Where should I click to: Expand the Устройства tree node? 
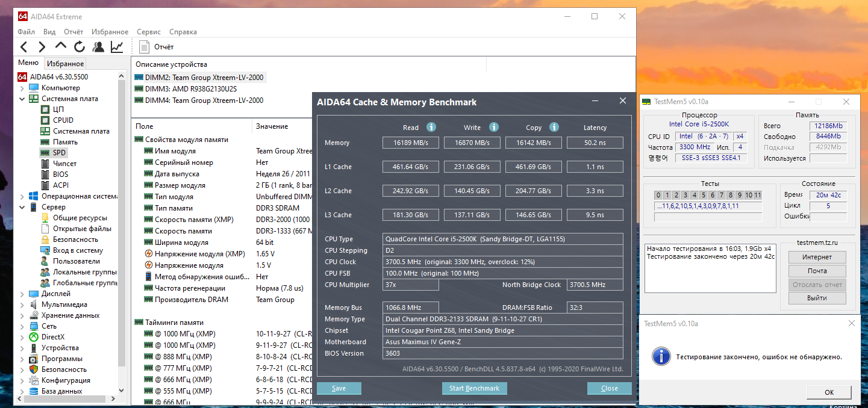coord(22,348)
